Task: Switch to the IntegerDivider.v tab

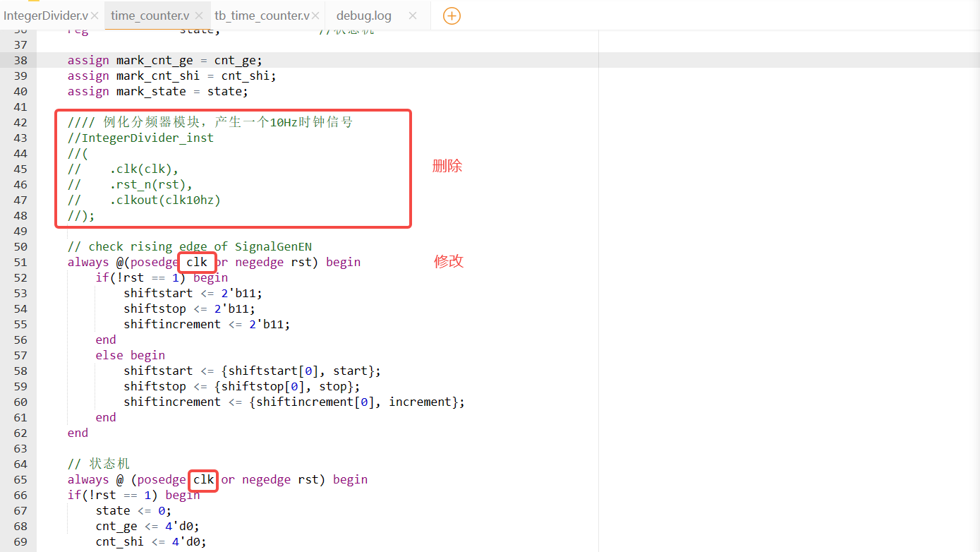Action: click(x=44, y=16)
